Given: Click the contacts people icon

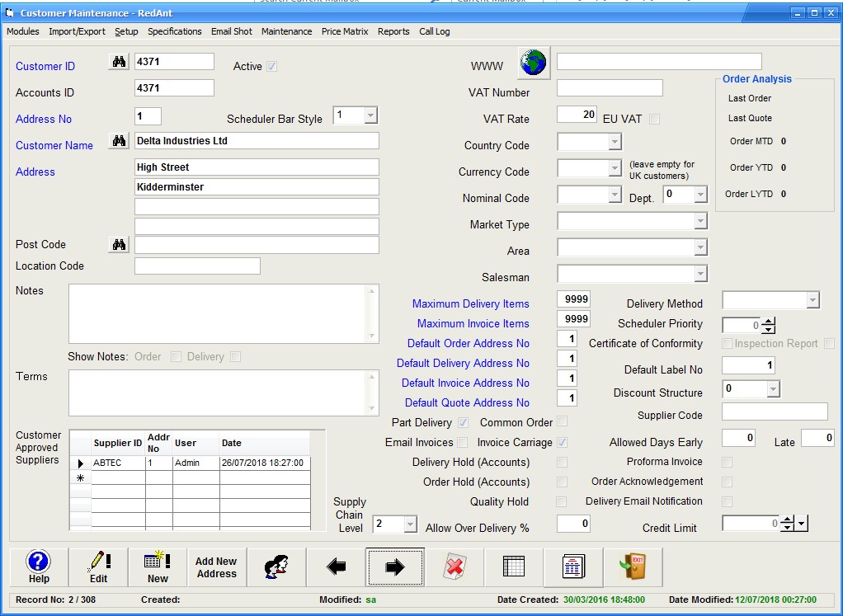Looking at the screenshot, I should tap(276, 567).
